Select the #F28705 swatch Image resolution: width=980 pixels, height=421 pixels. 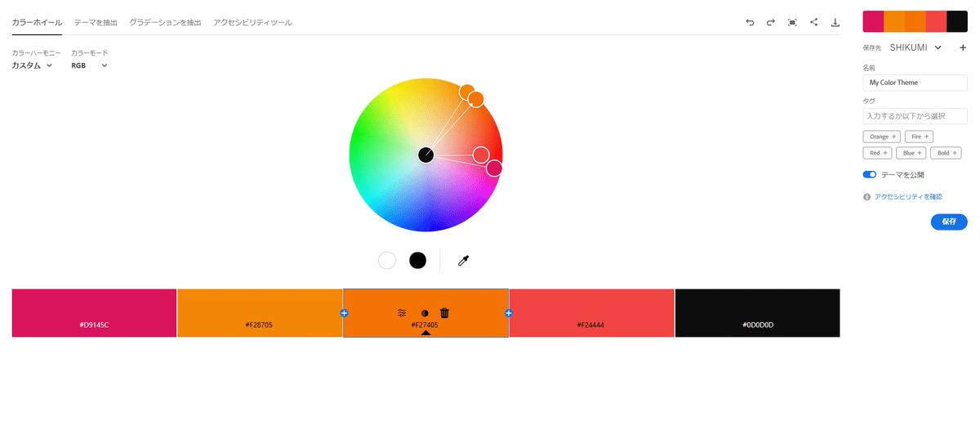pyautogui.click(x=260, y=312)
